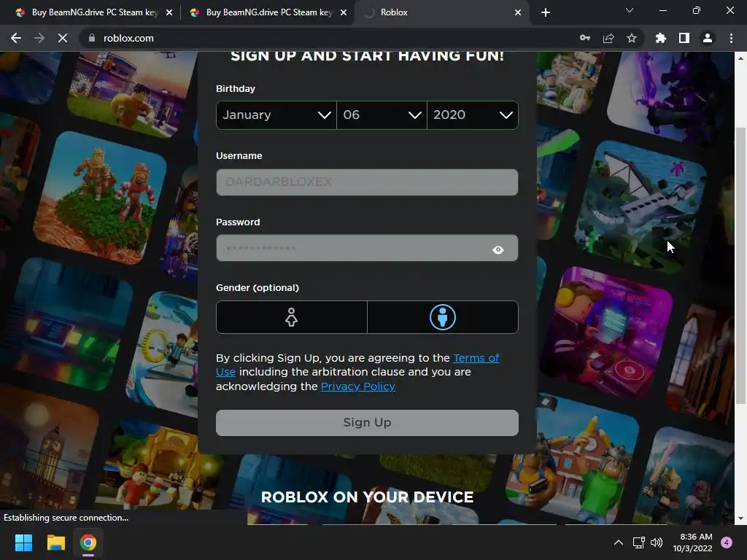Share this page icon in address bar
747x560 pixels.
[608, 38]
